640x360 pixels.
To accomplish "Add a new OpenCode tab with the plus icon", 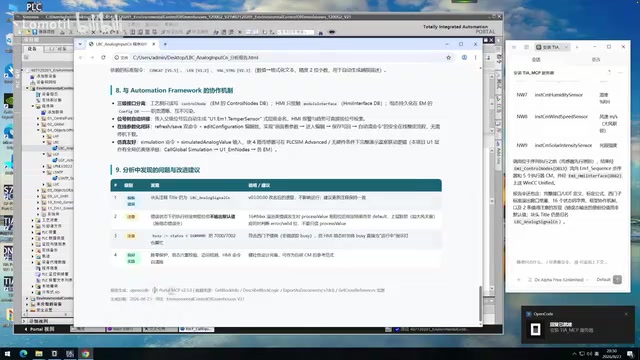I will coord(577,47).
